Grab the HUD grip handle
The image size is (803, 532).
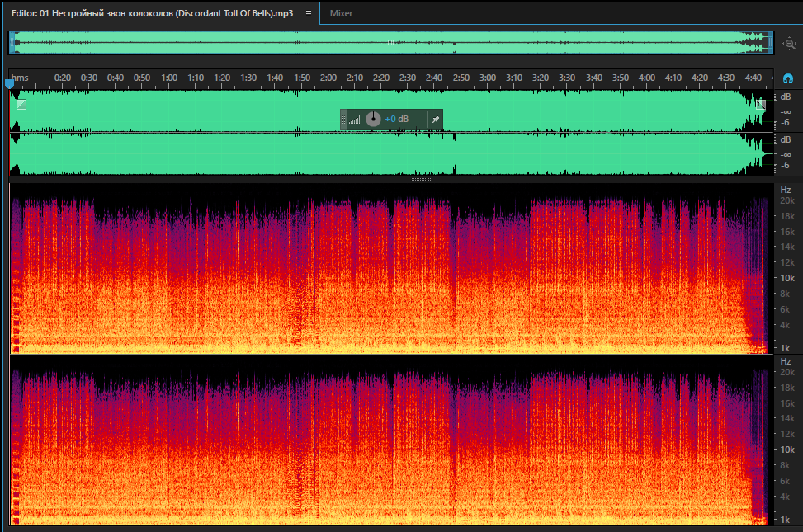[x=343, y=120]
